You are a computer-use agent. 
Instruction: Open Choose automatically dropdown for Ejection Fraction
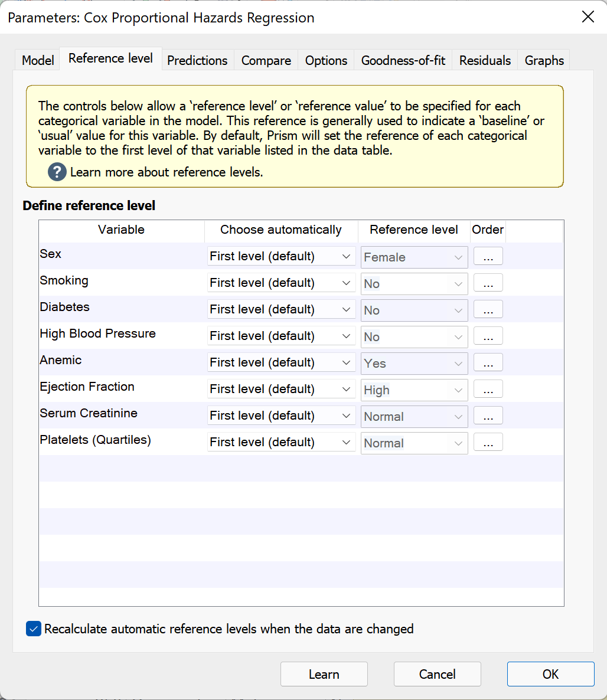point(281,390)
